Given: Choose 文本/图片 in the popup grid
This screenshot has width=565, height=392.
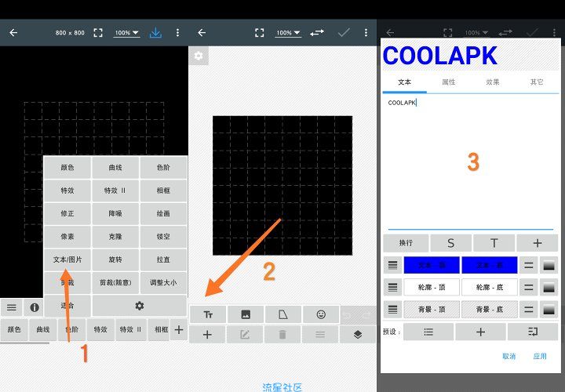Looking at the screenshot, I should point(67,260).
